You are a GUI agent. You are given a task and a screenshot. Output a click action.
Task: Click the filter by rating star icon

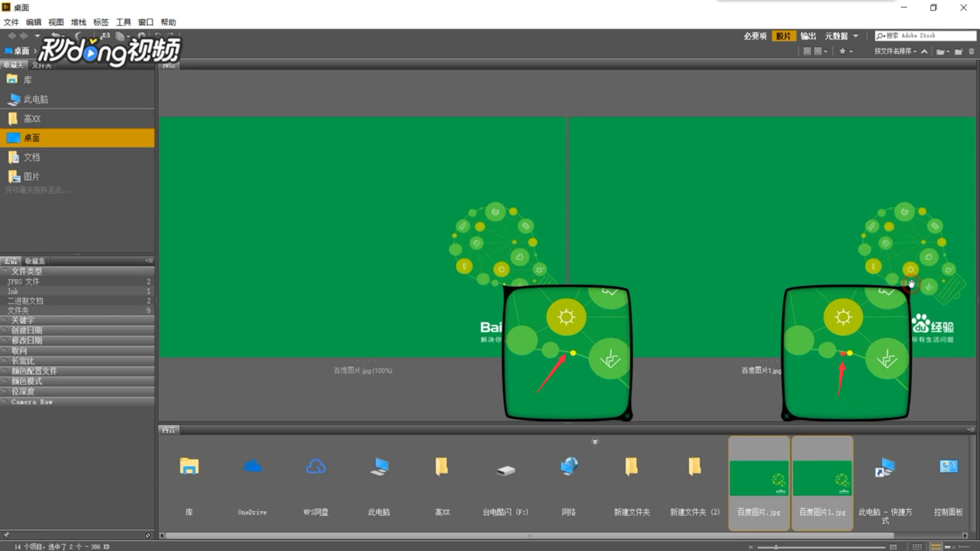pyautogui.click(x=843, y=51)
